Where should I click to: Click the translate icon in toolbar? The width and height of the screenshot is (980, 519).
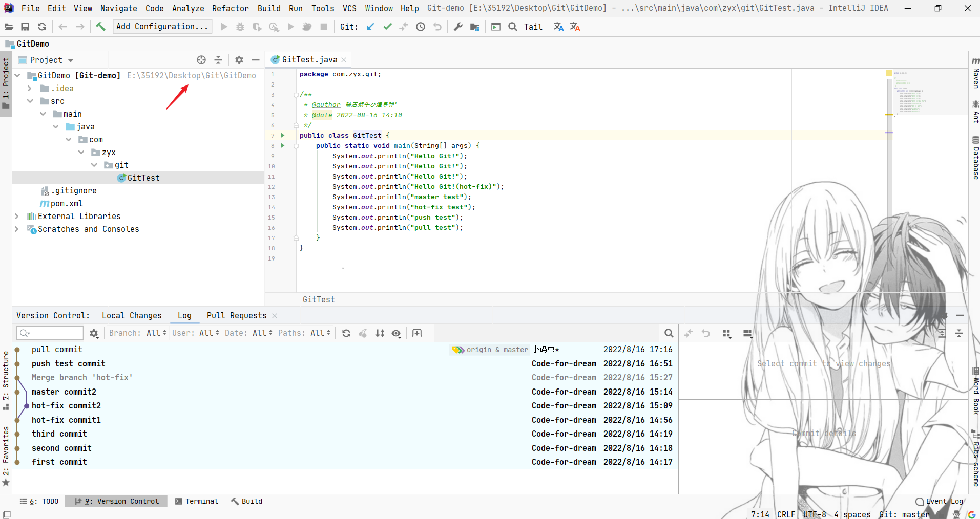point(558,27)
